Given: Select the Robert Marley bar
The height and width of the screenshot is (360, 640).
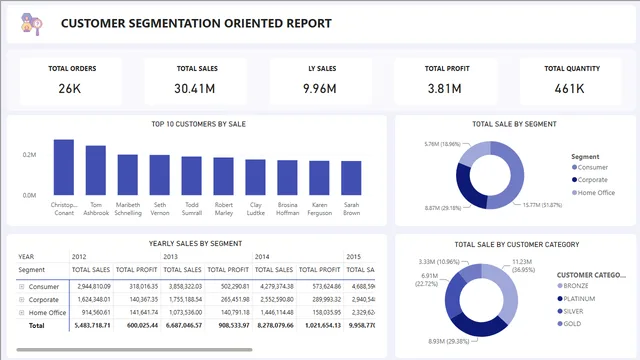Looking at the screenshot, I should click(224, 176).
